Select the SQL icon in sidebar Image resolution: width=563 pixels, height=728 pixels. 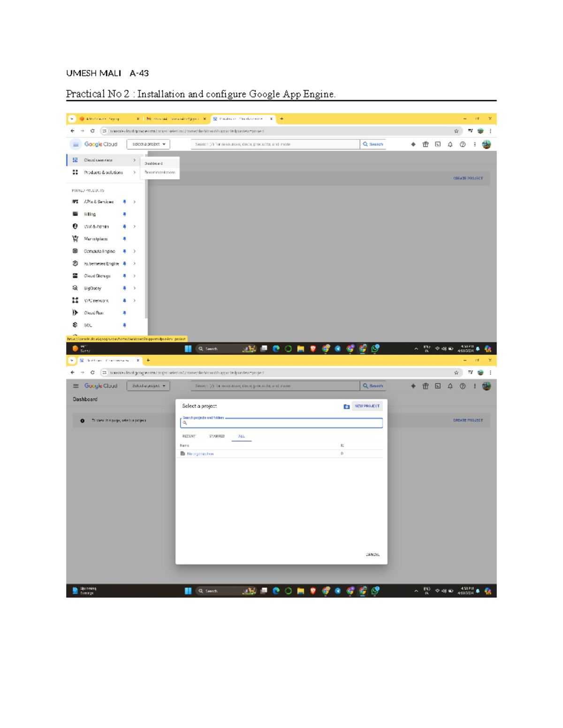pyautogui.click(x=75, y=325)
